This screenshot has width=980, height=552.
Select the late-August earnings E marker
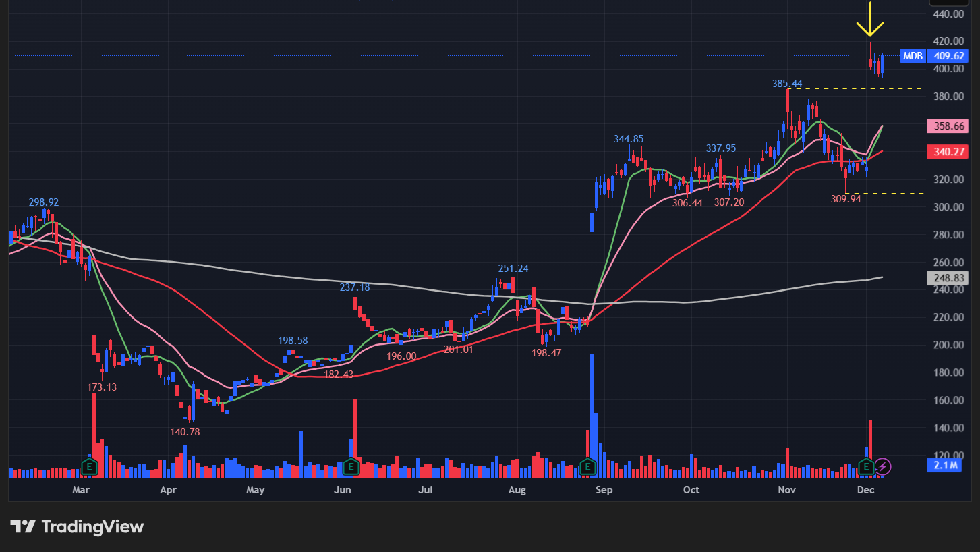click(587, 466)
